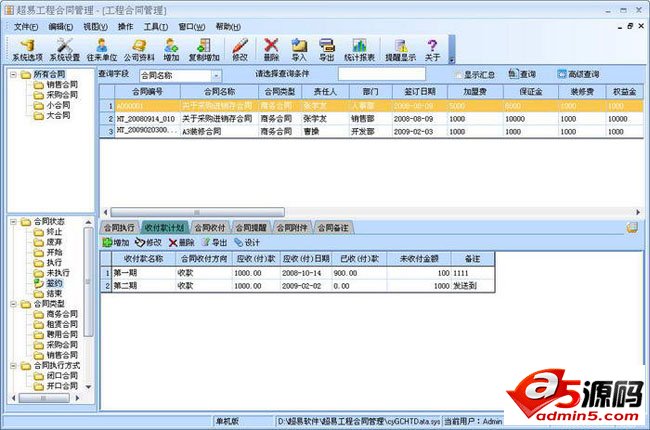Open the 操作 menu

click(126, 27)
